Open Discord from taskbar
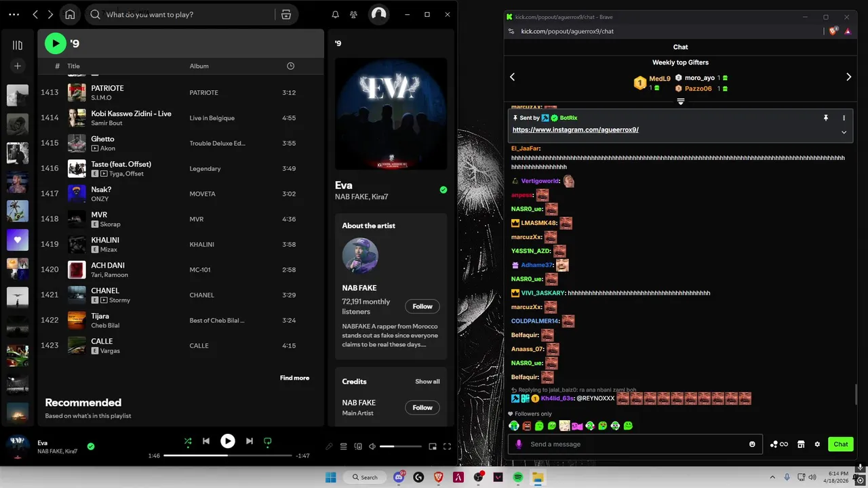 click(399, 477)
